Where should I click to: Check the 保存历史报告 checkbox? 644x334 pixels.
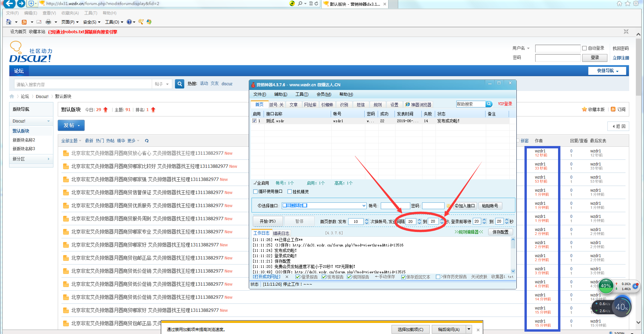438,277
